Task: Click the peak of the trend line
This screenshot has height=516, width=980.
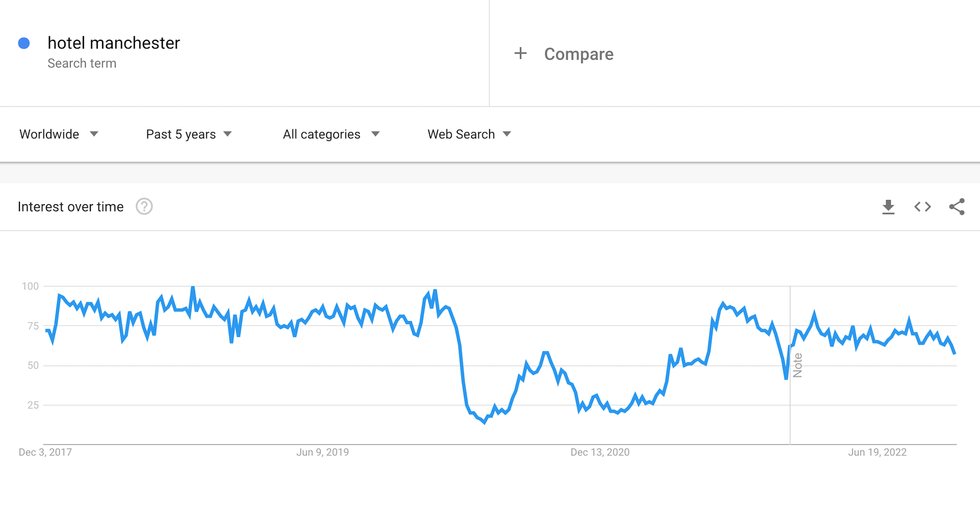Action: pos(193,287)
